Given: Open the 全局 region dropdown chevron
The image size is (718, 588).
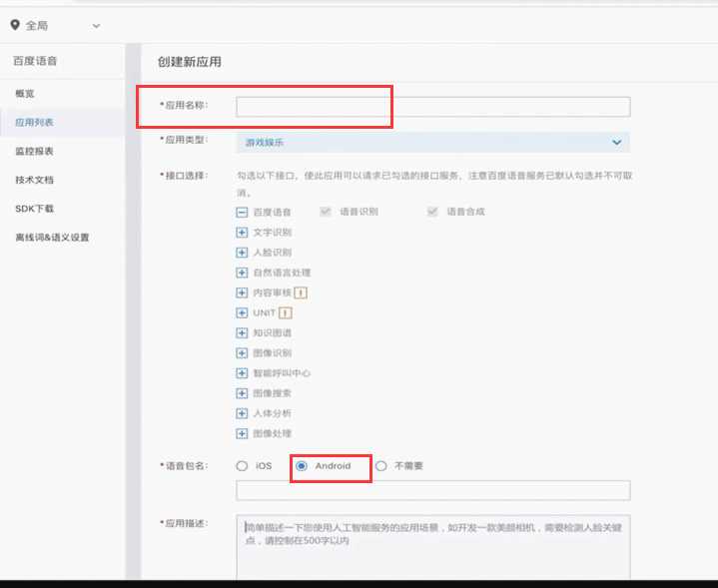Looking at the screenshot, I should 96,26.
